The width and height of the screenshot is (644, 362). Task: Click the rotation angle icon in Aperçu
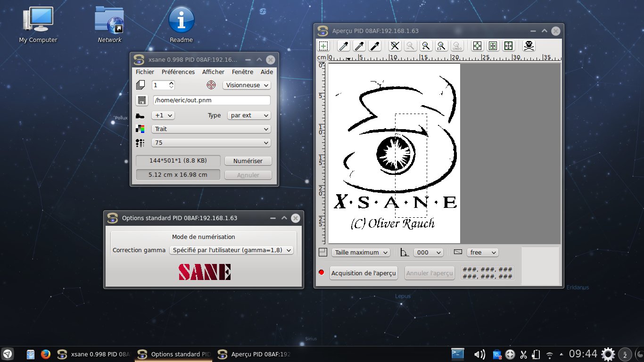pos(405,252)
